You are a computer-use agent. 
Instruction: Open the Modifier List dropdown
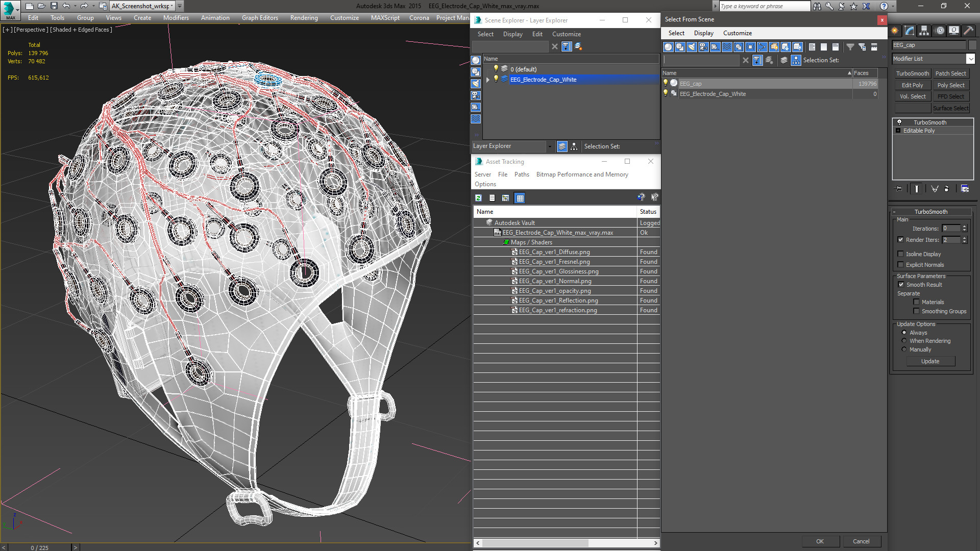pyautogui.click(x=970, y=59)
